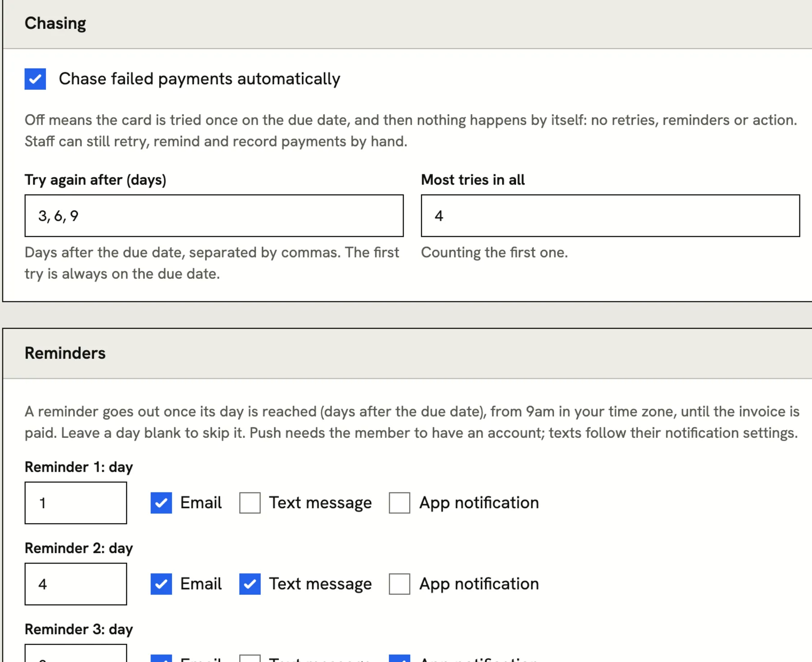The image size is (812, 662).
Task: Edit the Most tries in all field
Action: pyautogui.click(x=610, y=216)
